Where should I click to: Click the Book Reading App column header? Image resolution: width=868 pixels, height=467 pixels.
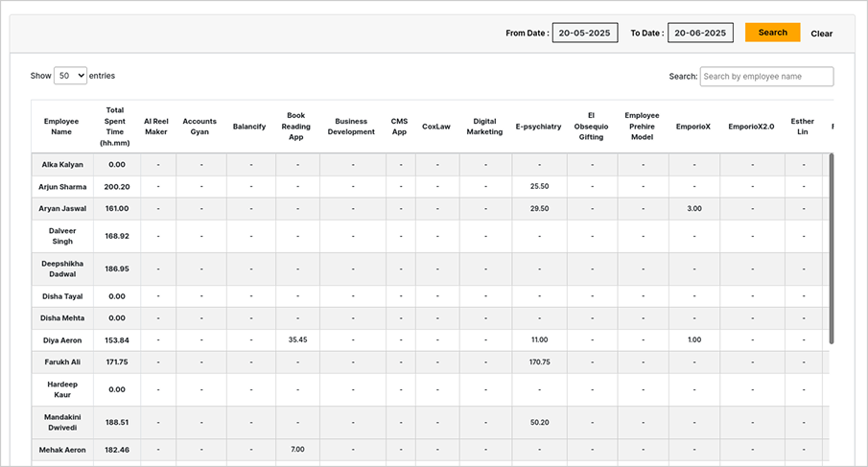296,127
